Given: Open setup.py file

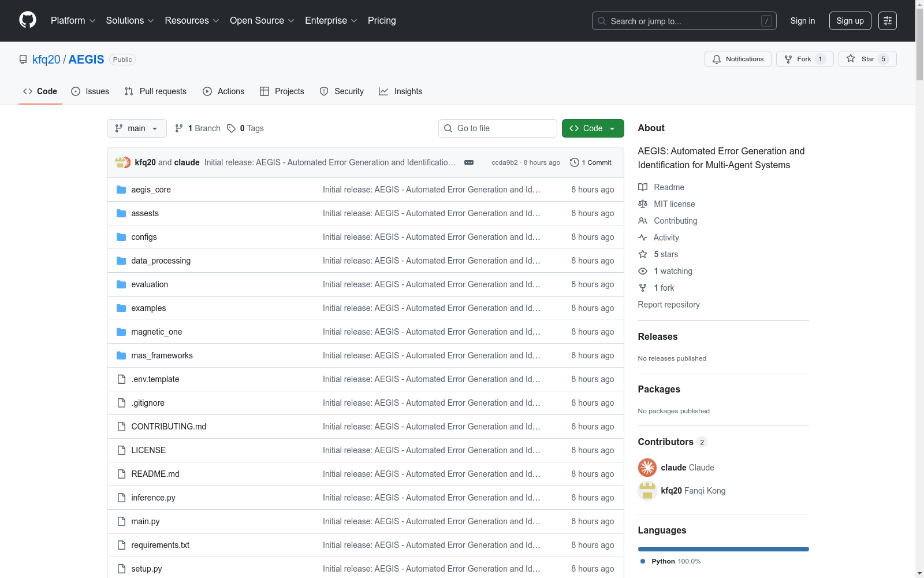Looking at the screenshot, I should [146, 569].
